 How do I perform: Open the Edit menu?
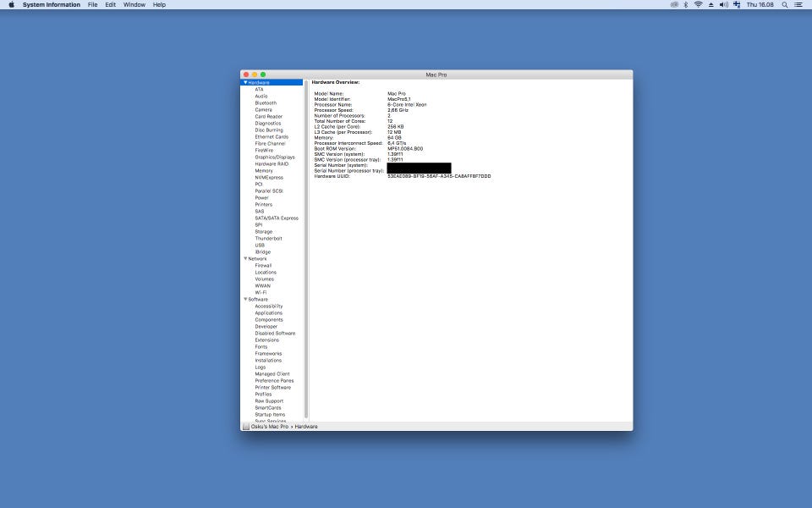[x=110, y=5]
